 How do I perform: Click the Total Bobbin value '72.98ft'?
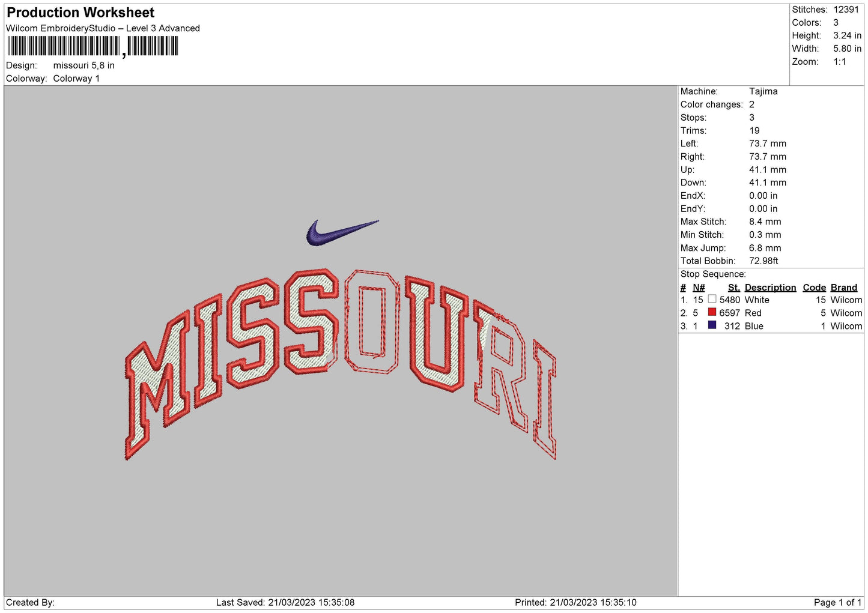[763, 261]
